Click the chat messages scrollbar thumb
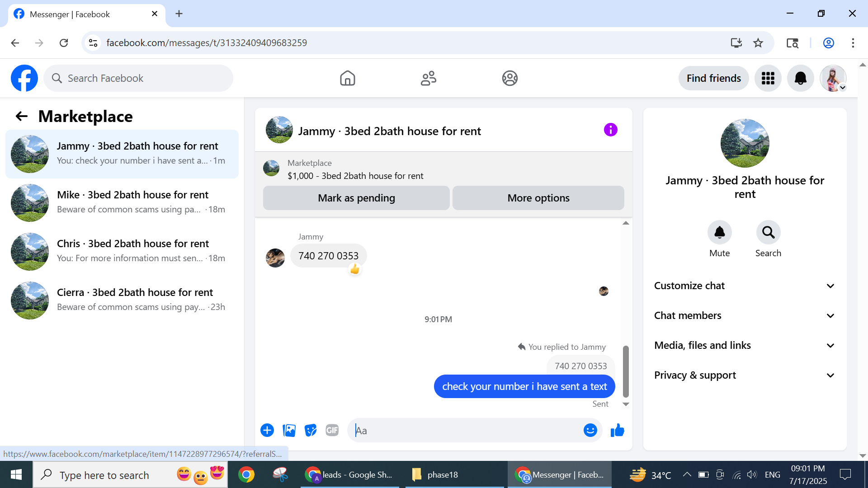Viewport: 868px width, 488px height. pyautogui.click(x=626, y=371)
